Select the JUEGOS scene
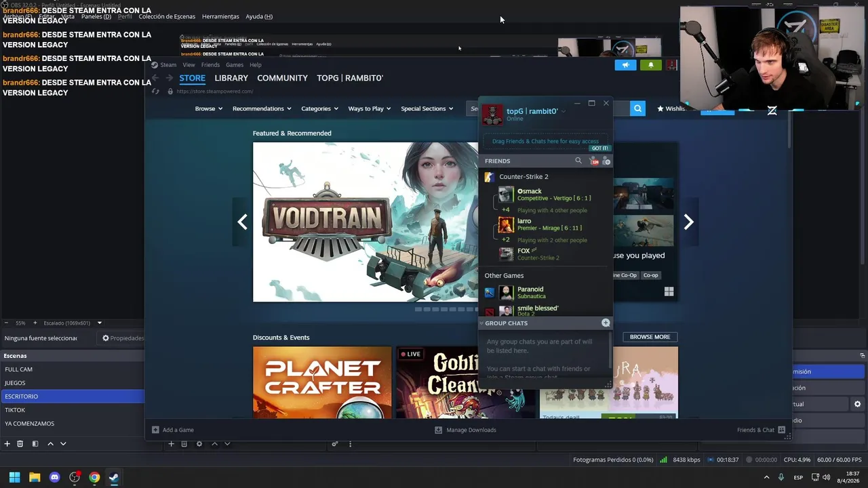The image size is (868, 488). click(72, 383)
